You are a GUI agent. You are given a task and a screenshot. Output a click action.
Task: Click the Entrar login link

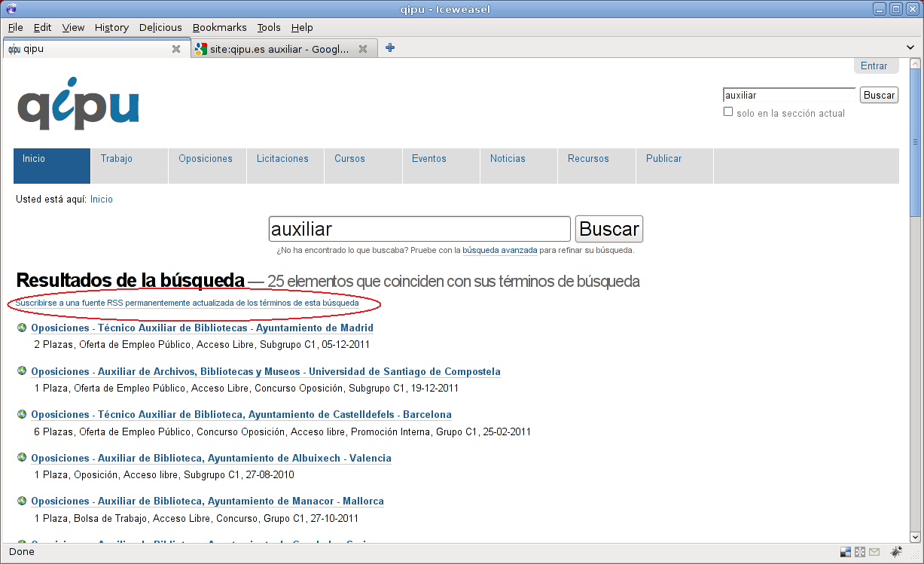pyautogui.click(x=874, y=66)
